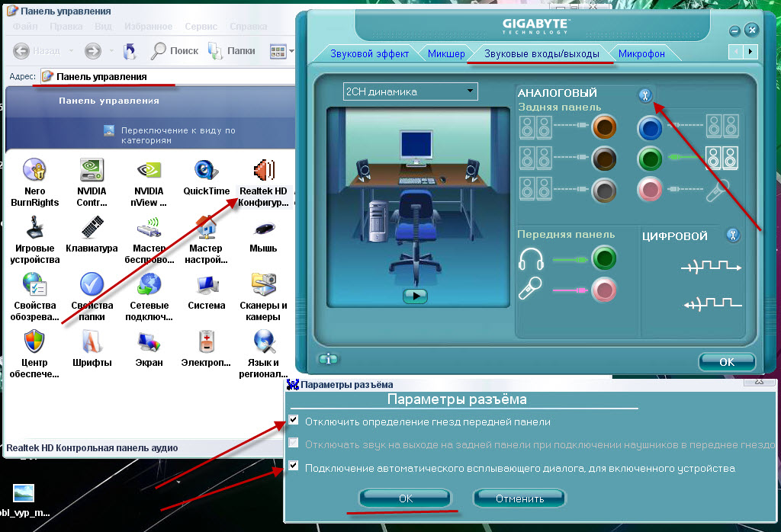781x532 pixels.
Task: Click Переключение к виду по категориям link
Action: tap(178, 135)
